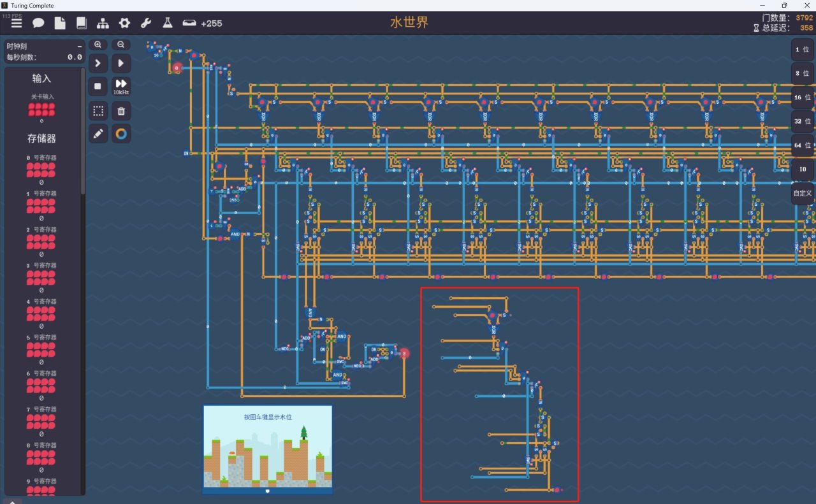Screen dimensions: 816x504
Task: Select the 255 constant component
Action: click(x=233, y=199)
